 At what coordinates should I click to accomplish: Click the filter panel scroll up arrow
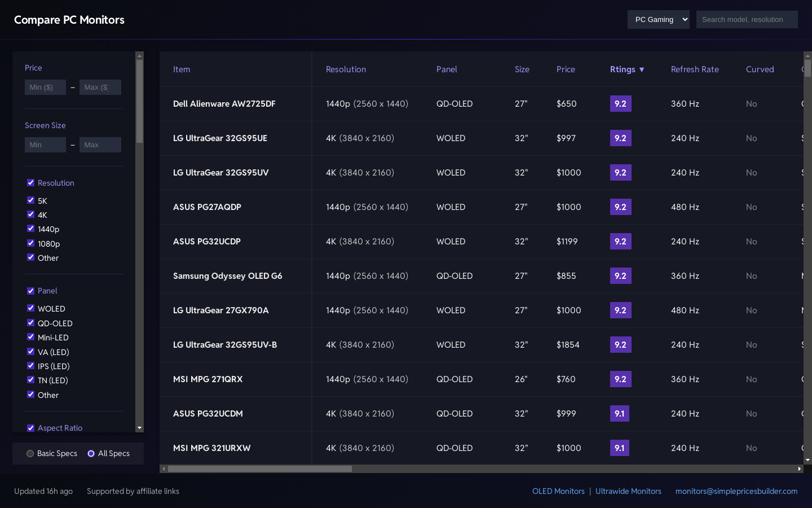coord(139,56)
